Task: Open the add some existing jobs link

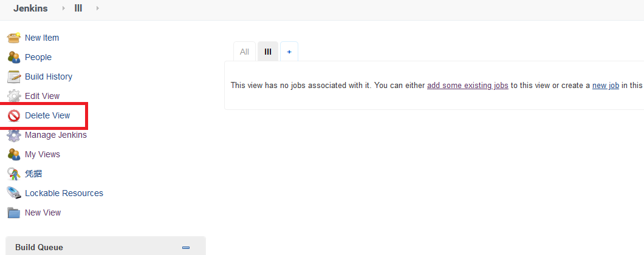Action: [x=467, y=86]
